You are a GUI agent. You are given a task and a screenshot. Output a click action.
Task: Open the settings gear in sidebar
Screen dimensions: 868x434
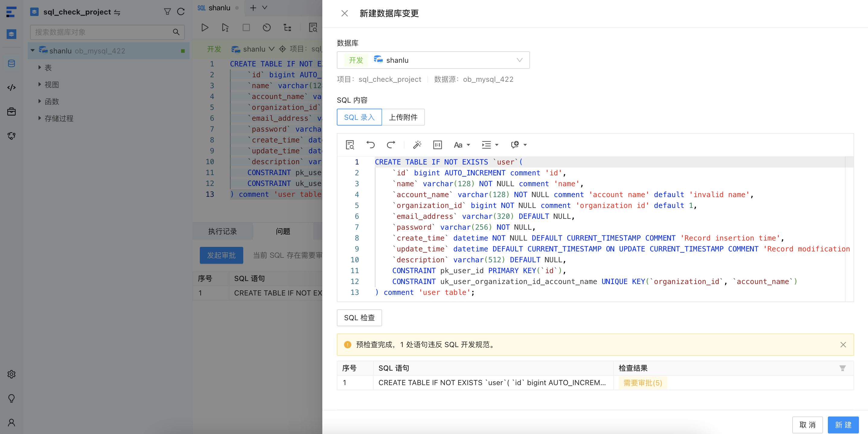(x=11, y=374)
